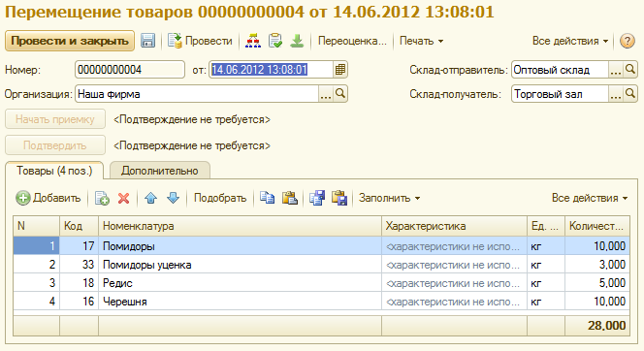Viewport: 644px width, 351px height.
Task: Delete row using red X icon
Action: click(x=123, y=198)
